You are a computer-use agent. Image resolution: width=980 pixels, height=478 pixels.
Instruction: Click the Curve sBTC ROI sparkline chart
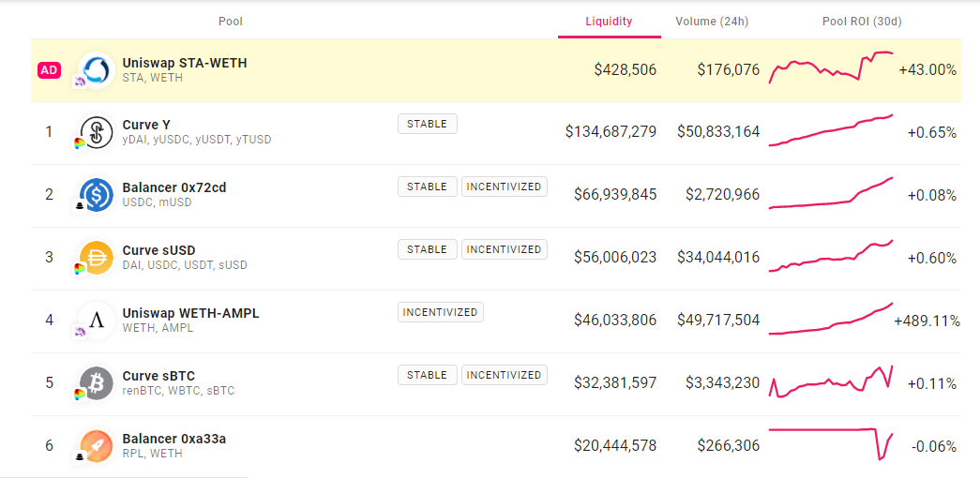tap(831, 381)
